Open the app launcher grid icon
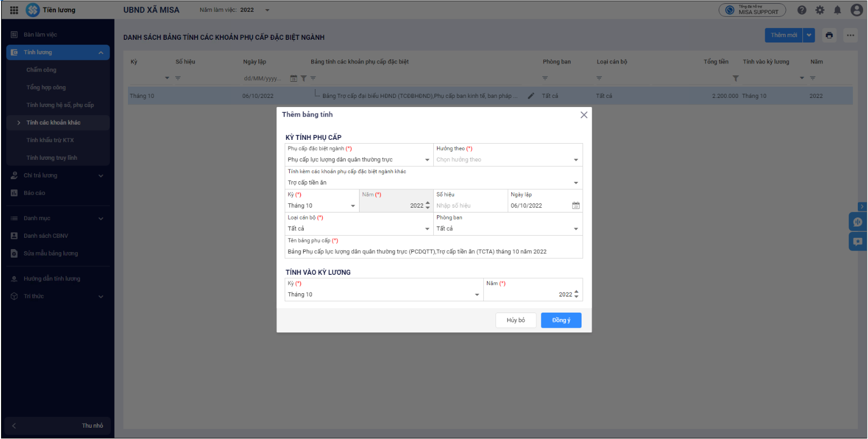 coord(14,10)
